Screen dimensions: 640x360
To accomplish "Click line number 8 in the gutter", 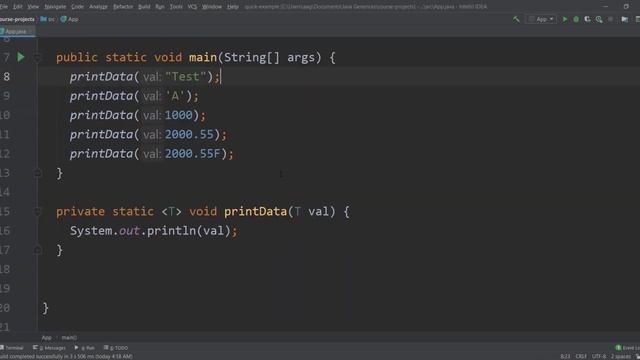I will pyautogui.click(x=7, y=77).
